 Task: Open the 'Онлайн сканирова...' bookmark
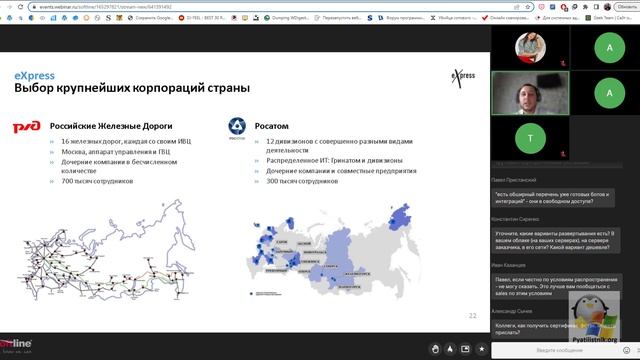coord(505,18)
